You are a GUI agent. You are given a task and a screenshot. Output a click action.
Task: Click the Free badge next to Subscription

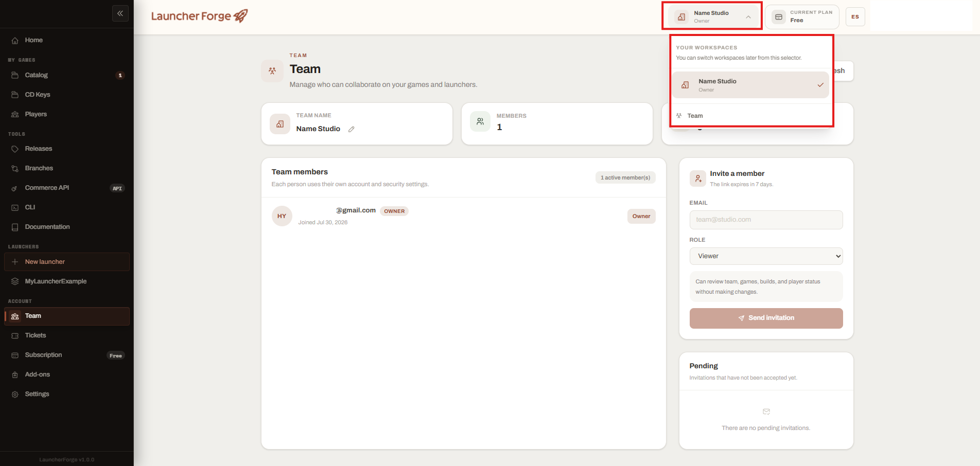pos(116,355)
